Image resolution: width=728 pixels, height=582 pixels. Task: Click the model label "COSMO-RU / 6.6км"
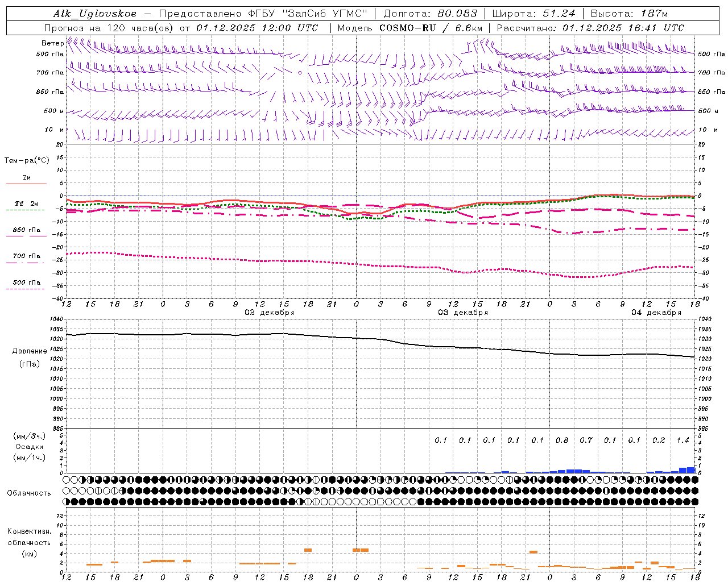pyautogui.click(x=431, y=28)
